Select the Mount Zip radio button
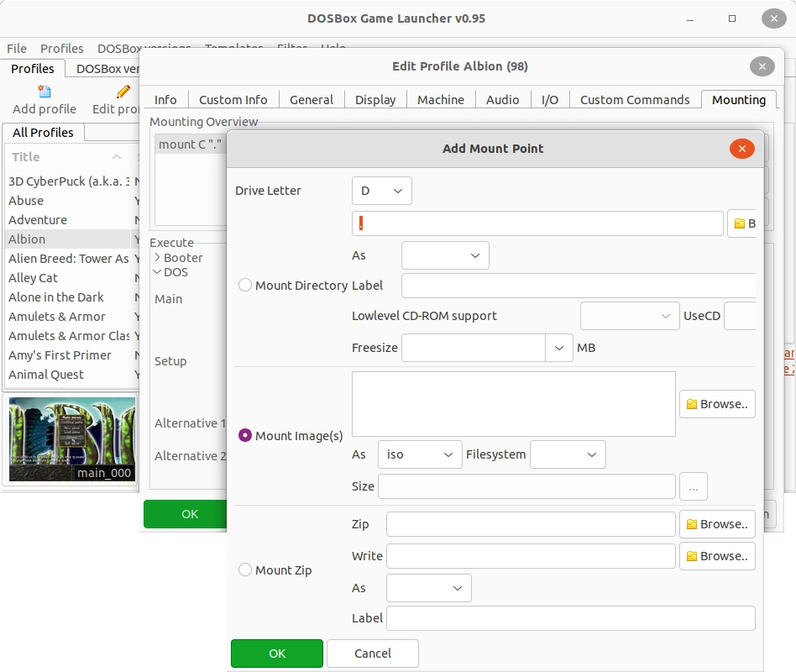The height and width of the screenshot is (672, 796). [x=245, y=570]
